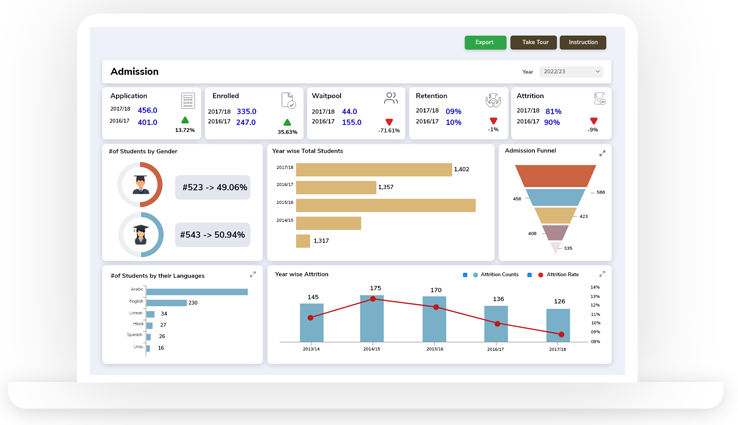This screenshot has width=738, height=425.
Task: Click the tan funnel segment labeled 423
Action: pyautogui.click(x=555, y=215)
